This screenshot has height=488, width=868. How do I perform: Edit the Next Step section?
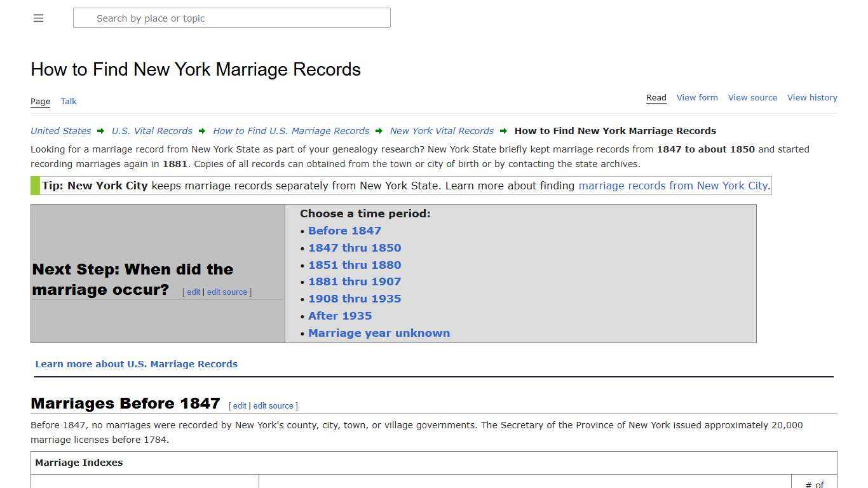tap(193, 292)
